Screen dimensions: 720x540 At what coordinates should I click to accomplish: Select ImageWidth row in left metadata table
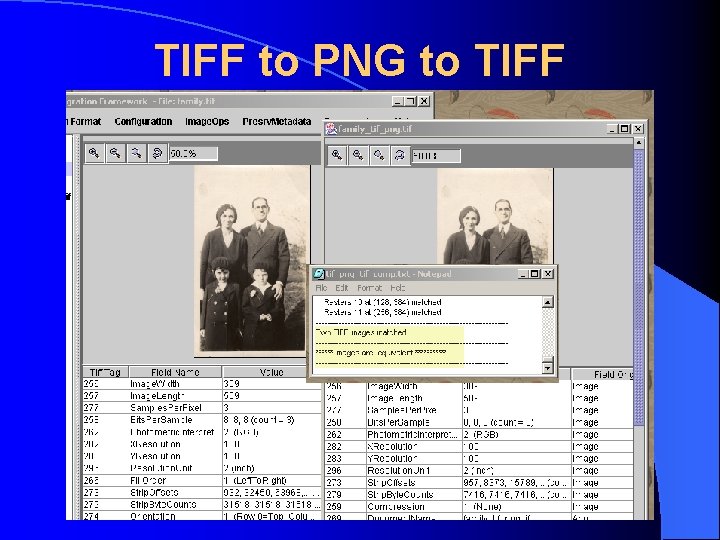coord(202,384)
